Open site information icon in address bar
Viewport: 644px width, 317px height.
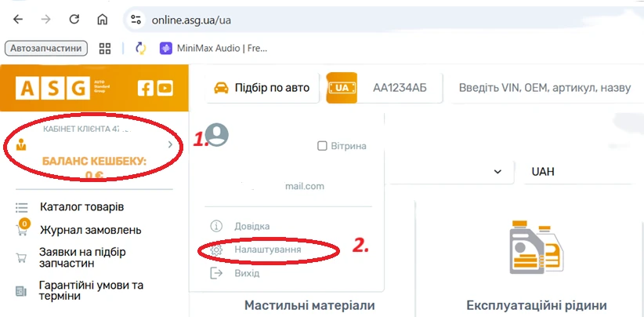(136, 20)
